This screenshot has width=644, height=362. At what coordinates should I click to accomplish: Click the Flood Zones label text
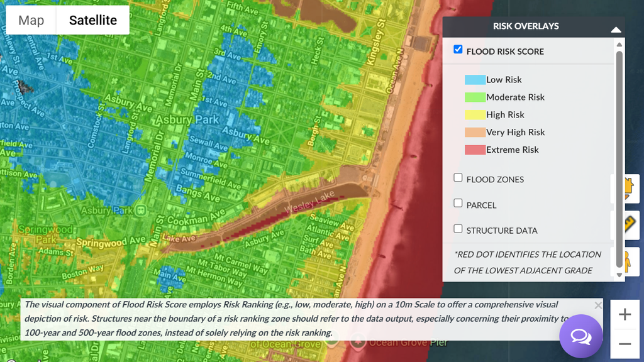click(x=495, y=179)
